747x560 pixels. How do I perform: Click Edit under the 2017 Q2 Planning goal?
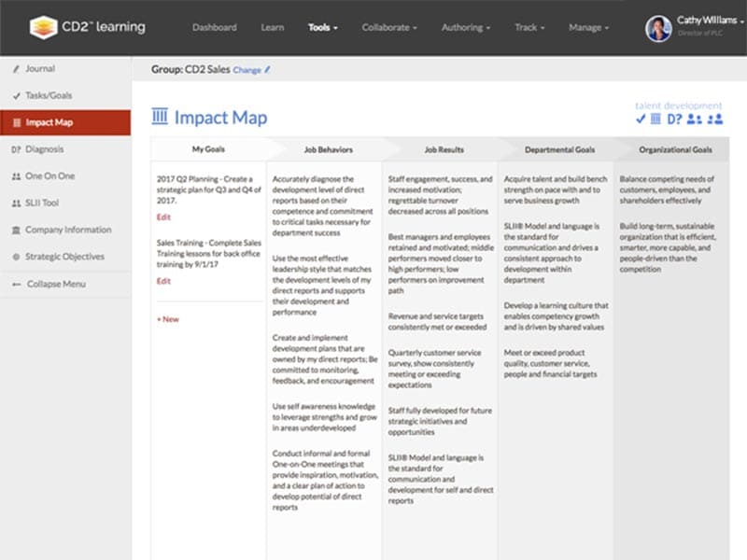click(x=163, y=217)
